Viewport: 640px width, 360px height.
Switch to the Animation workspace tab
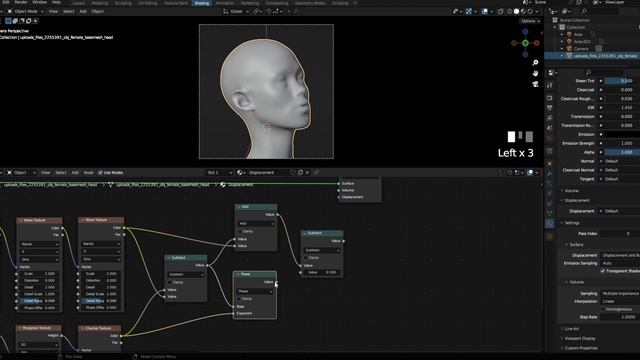(x=224, y=3)
